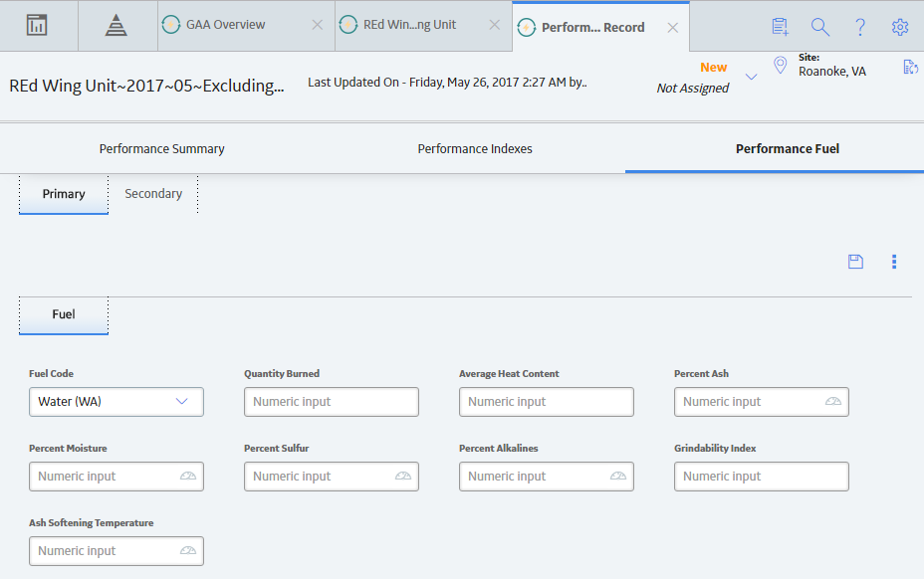The width and height of the screenshot is (924, 579).
Task: Click the Percent Ash numeric input
Action: coord(762,402)
